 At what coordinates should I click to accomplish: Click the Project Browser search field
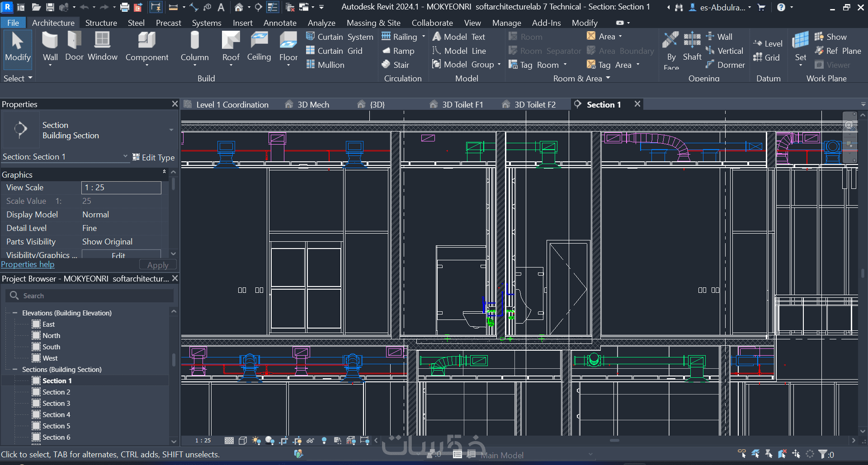click(90, 296)
